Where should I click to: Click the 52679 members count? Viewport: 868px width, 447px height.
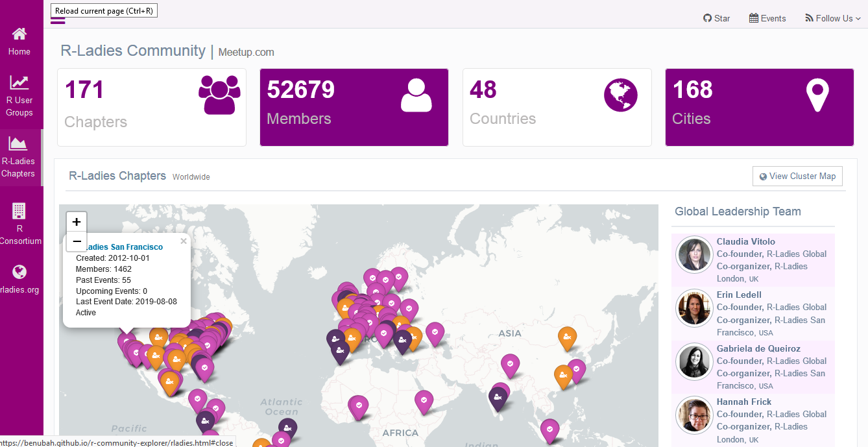[301, 90]
